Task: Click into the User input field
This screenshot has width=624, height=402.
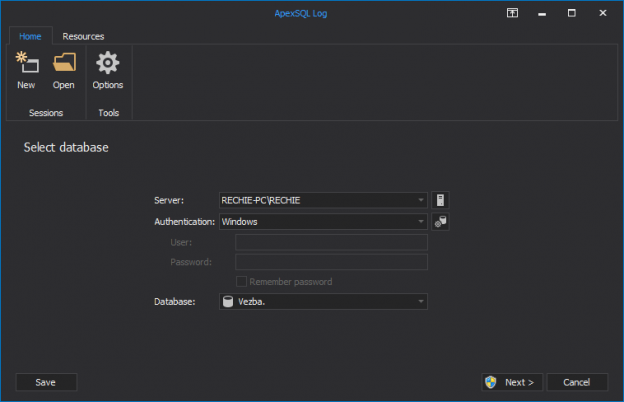Action: (x=332, y=242)
